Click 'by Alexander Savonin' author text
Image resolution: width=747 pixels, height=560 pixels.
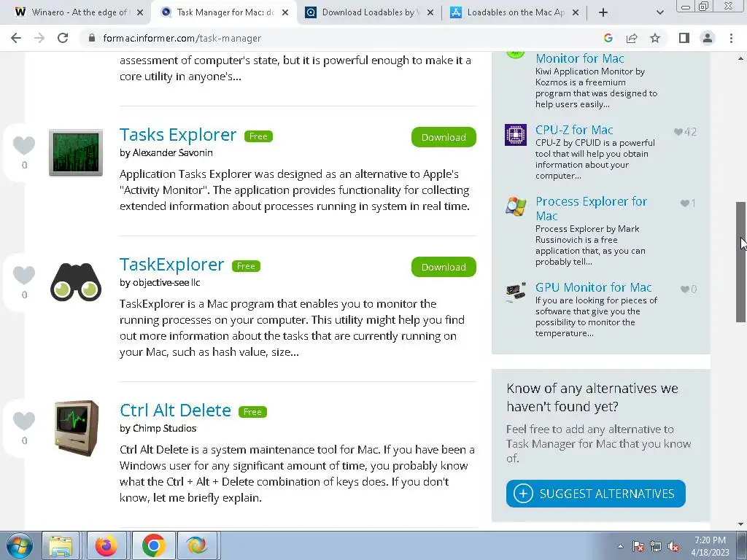pyautogui.click(x=166, y=153)
